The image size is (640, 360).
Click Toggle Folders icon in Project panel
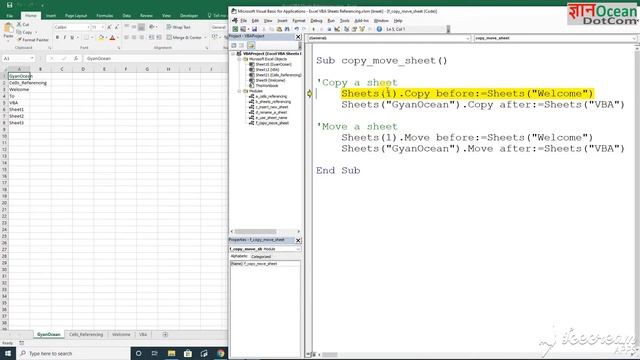click(251, 45)
